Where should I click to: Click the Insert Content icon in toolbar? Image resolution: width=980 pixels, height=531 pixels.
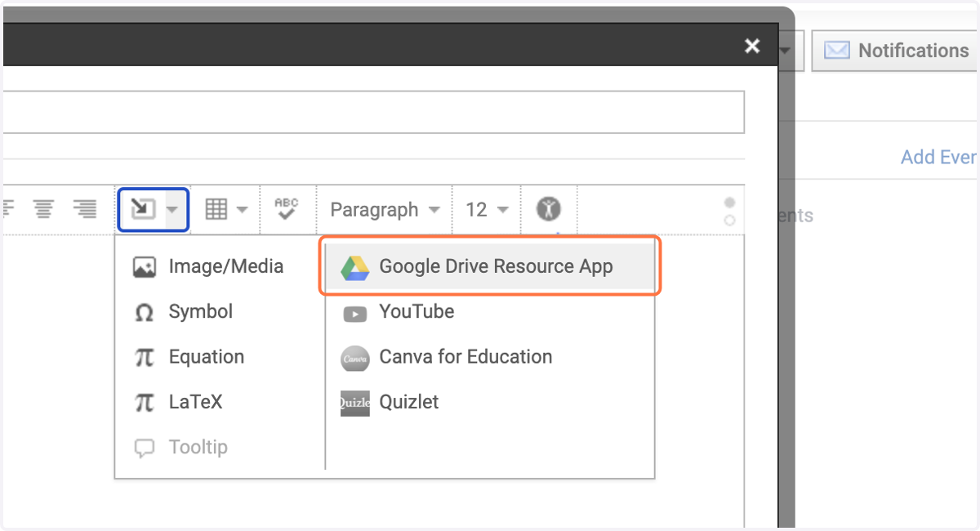coord(142,210)
